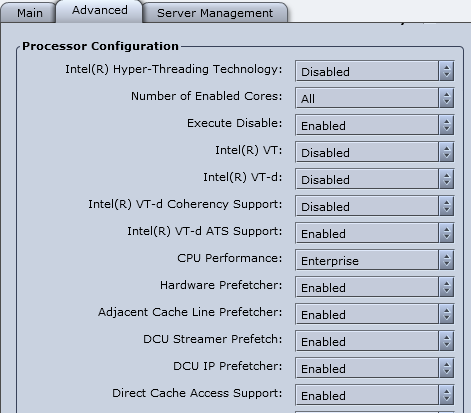Open the Hardware Prefetcher dropdown
Screen dimensions: 471x413
375,287
